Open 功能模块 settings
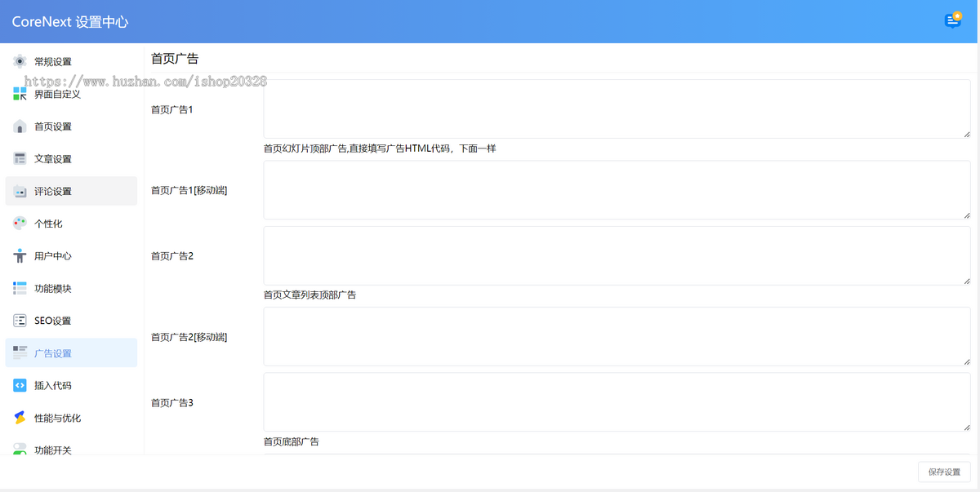 click(71, 288)
